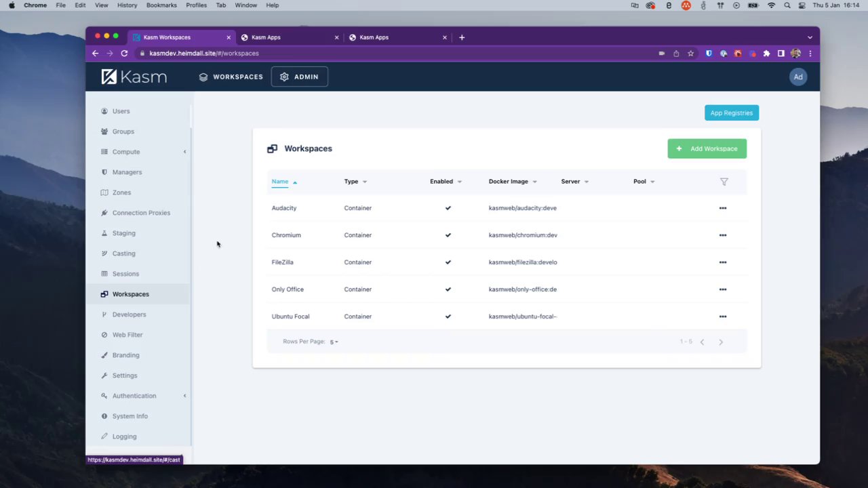868x488 pixels.
Task: Click the System Info icon
Action: click(x=104, y=416)
